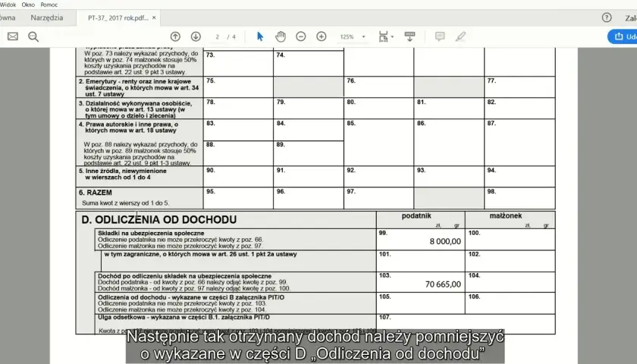Click the 'małżonek' column header
Viewport: 637px width, 364px height.
[505, 215]
